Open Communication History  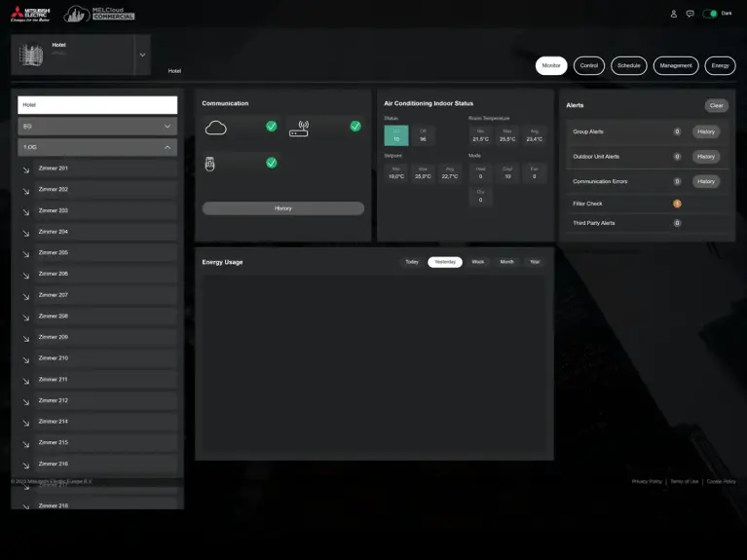283,208
